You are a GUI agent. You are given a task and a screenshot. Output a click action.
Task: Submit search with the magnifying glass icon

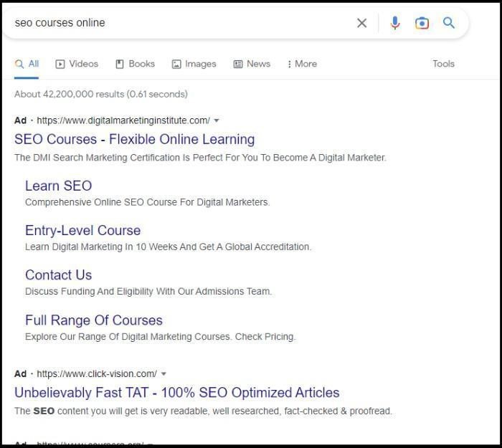(449, 23)
